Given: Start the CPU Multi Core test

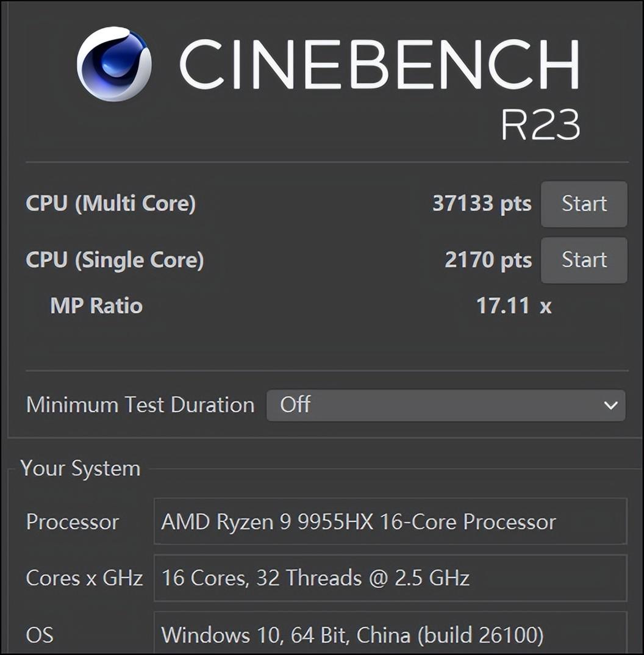Looking at the screenshot, I should tap(584, 204).
